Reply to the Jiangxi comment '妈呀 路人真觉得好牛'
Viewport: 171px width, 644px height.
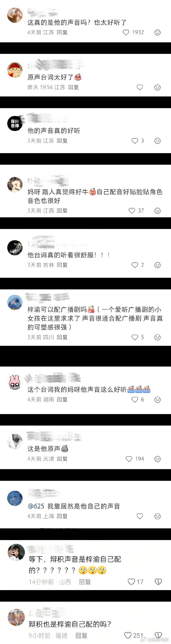[x=62, y=211]
